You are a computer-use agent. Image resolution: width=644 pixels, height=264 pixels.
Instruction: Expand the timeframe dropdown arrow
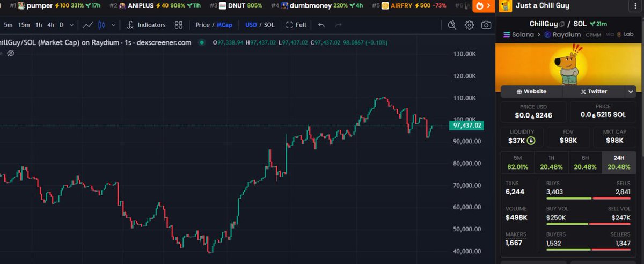[x=72, y=25]
